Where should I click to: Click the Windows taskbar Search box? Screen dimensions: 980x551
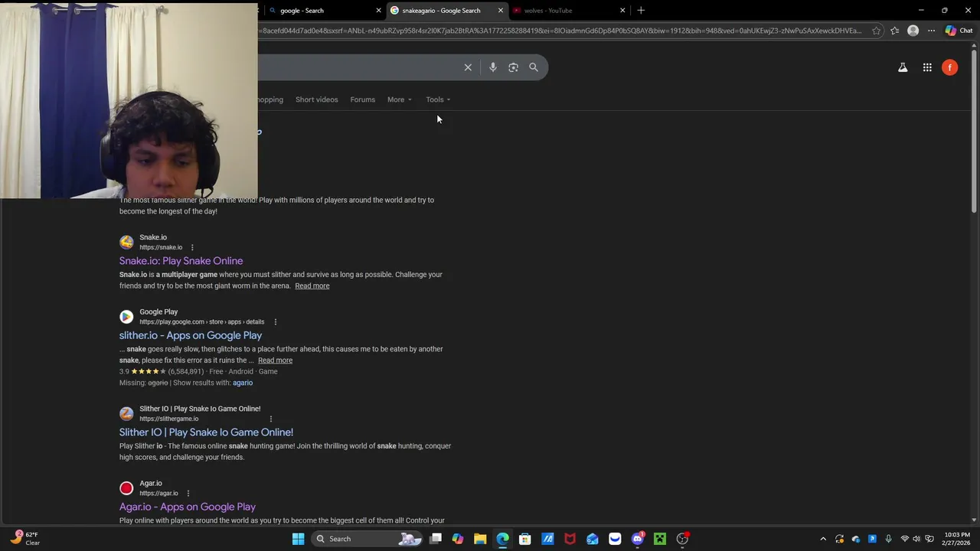coord(367,539)
